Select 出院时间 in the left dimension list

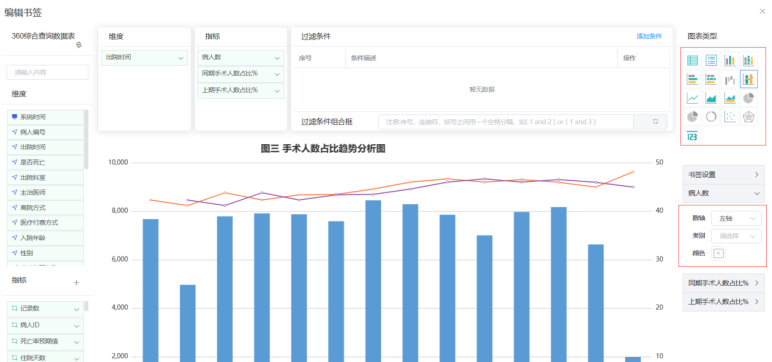pyautogui.click(x=45, y=147)
